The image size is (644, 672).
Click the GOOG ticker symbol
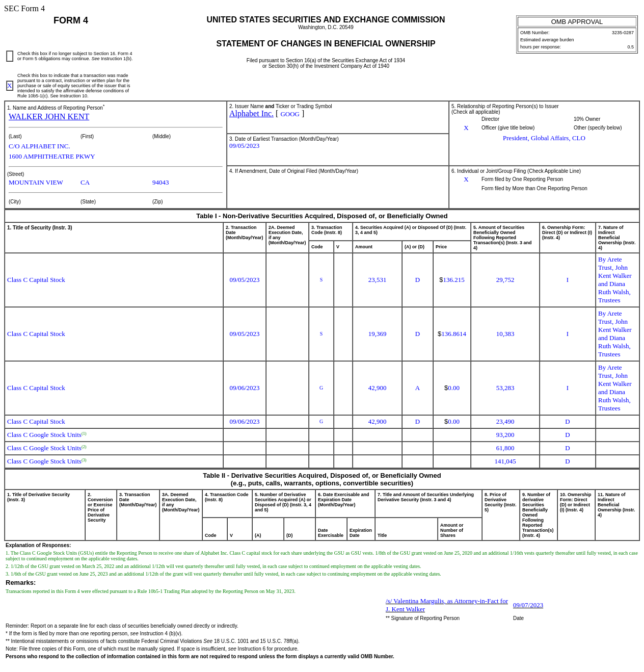pos(290,114)
